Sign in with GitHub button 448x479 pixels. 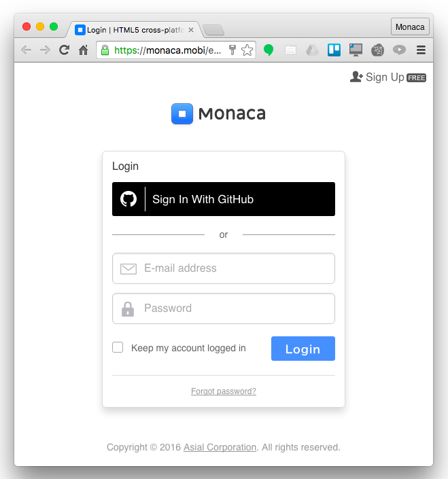[x=224, y=199]
